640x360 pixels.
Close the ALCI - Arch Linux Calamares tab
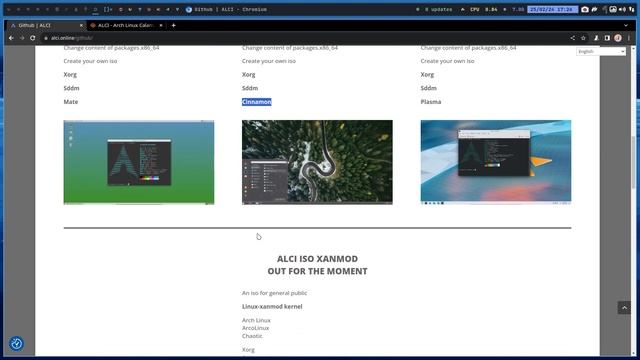tap(161, 25)
